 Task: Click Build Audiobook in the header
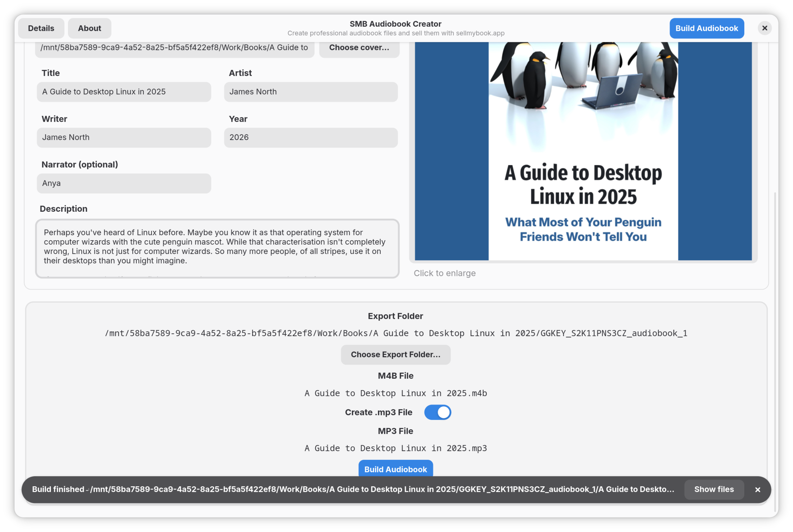point(706,28)
